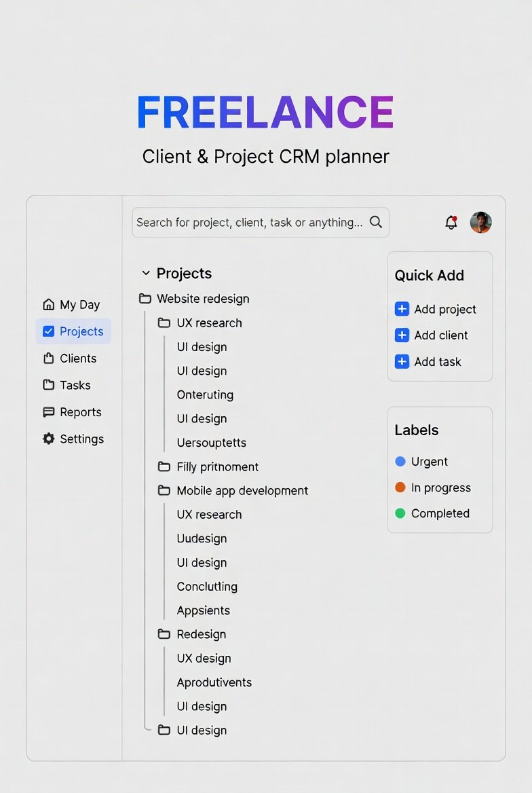
Task: Click the plus icon beside Add task
Action: (x=402, y=362)
